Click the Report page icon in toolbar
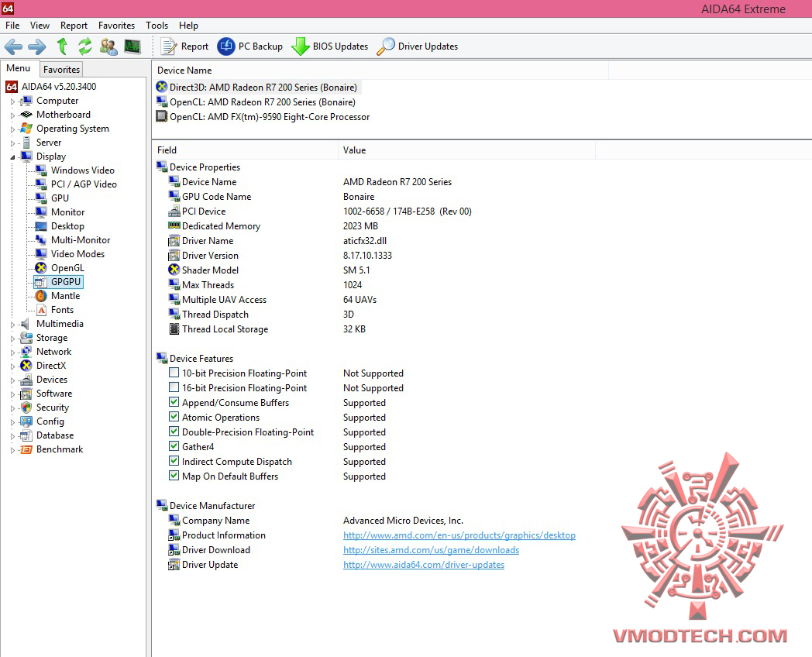The width and height of the screenshot is (812, 657). click(168, 46)
